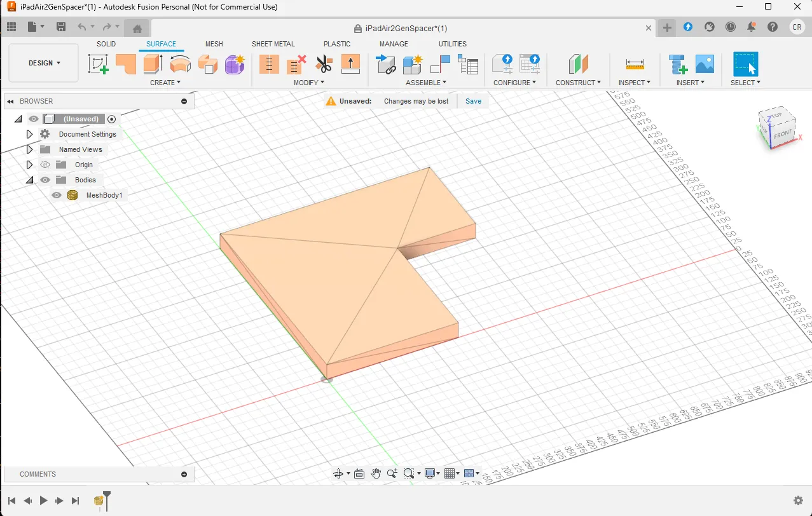812x516 pixels.
Task: Expand the Named Views node
Action: [x=29, y=149]
